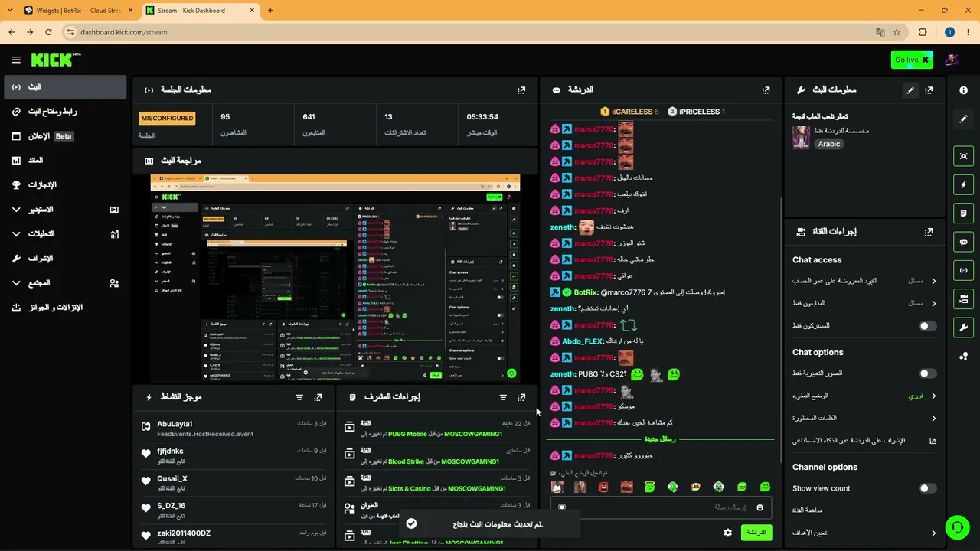This screenshot has height=551, width=980.
Task: Bookmark this page with the star icon
Action: tap(897, 32)
